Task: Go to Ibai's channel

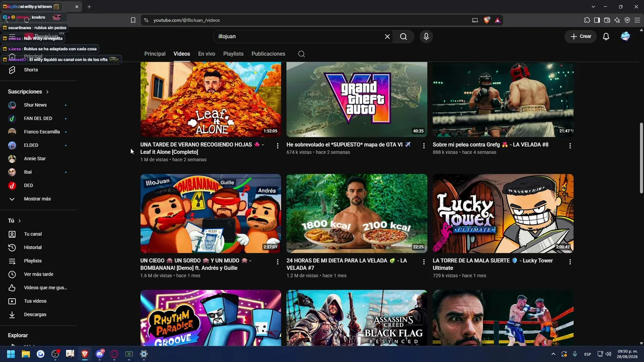Action: [28, 172]
